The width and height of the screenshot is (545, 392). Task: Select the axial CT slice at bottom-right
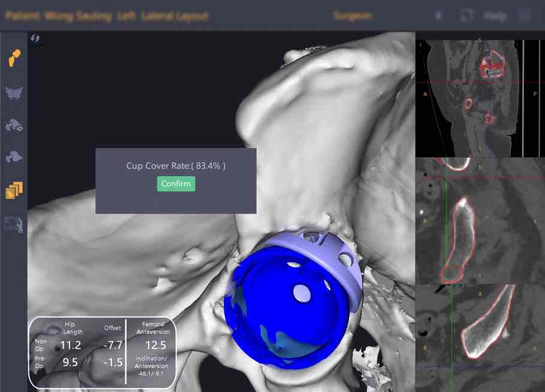click(480, 337)
